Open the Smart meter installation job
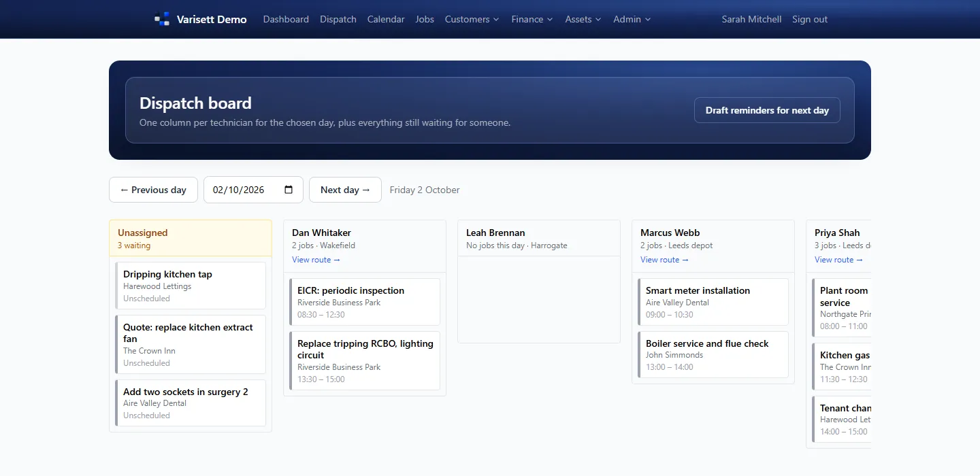 [713, 302]
